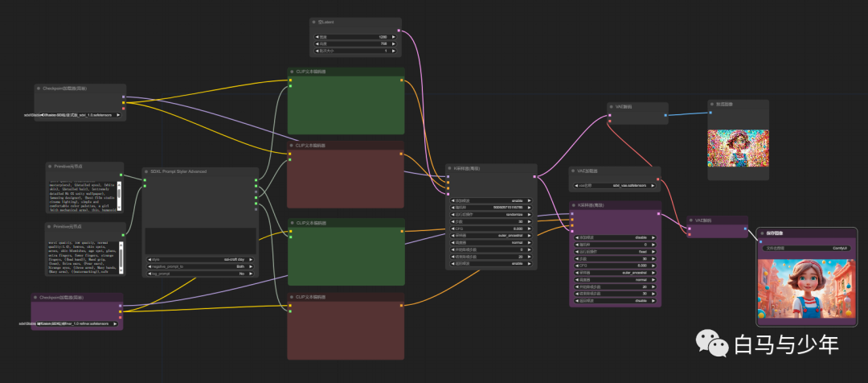Open sampler dropdown euler_ancestral in gray K采样器
The height and width of the screenshot is (383, 868).
[491, 235]
